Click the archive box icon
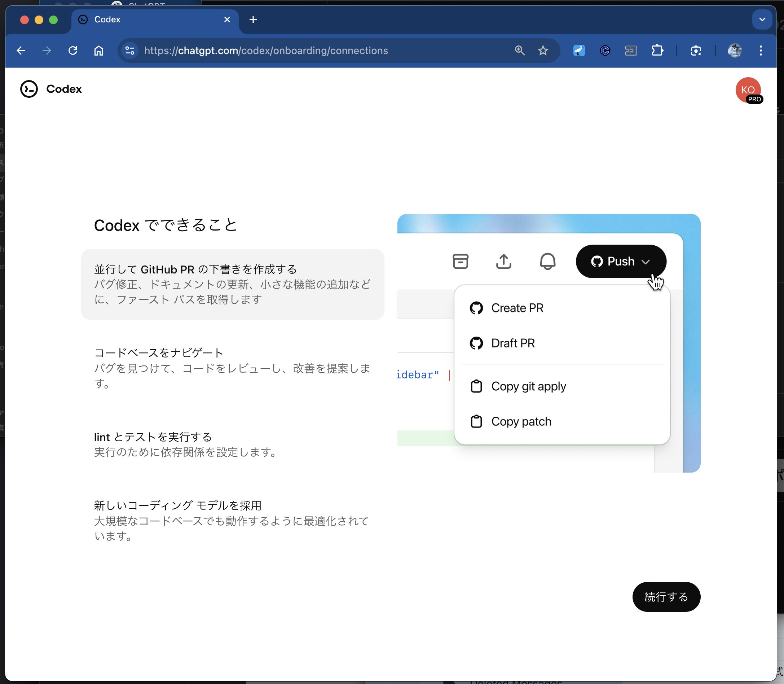Image resolution: width=784 pixels, height=684 pixels. [x=460, y=262]
